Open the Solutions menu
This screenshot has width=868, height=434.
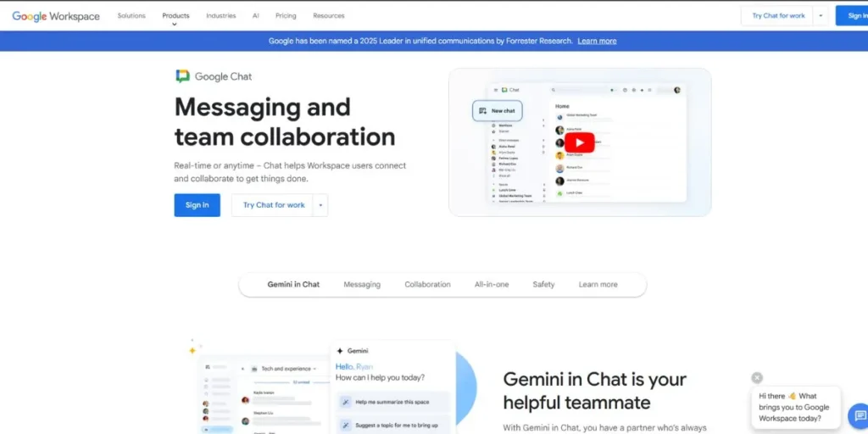(x=131, y=15)
